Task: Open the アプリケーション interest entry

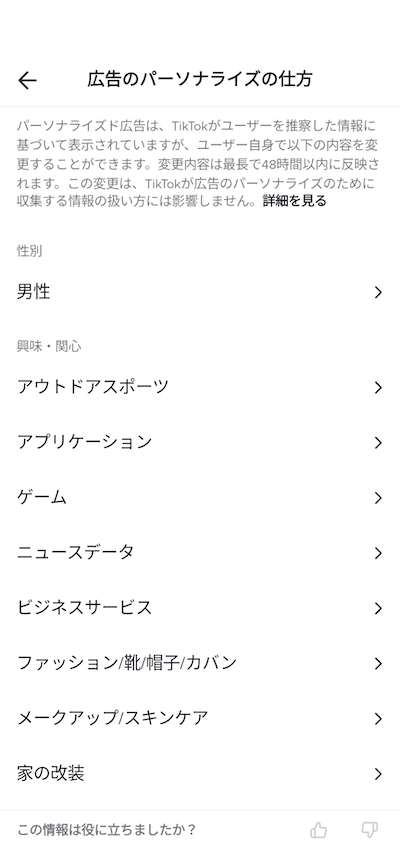Action: click(200, 442)
